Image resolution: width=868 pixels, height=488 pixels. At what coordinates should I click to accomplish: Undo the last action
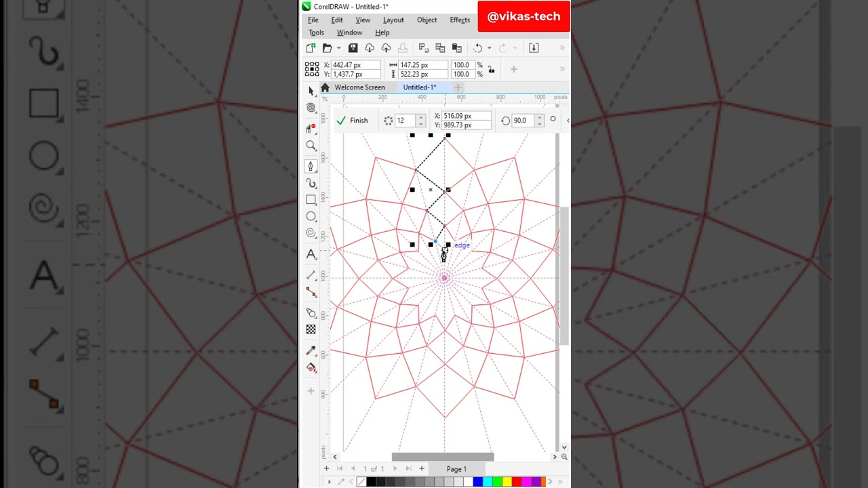[478, 48]
